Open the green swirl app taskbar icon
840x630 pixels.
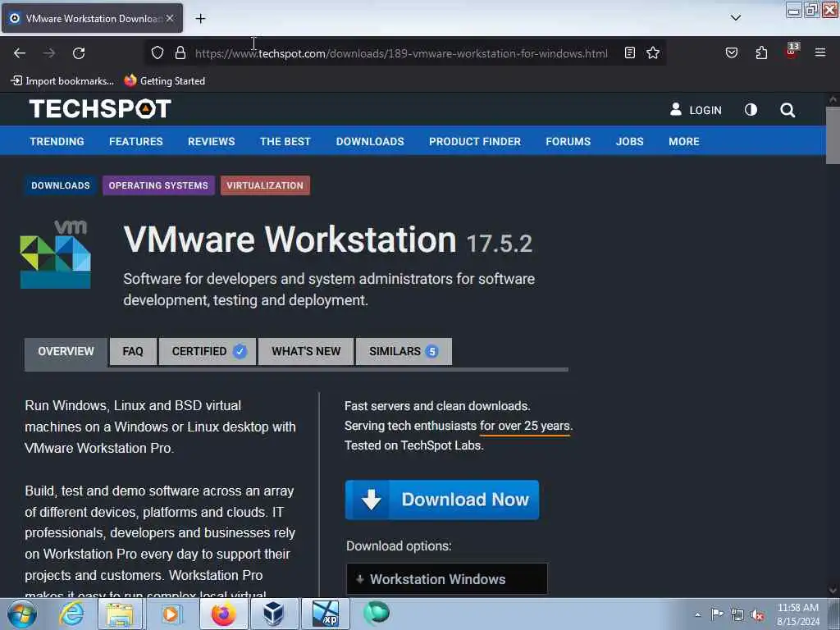click(377, 613)
